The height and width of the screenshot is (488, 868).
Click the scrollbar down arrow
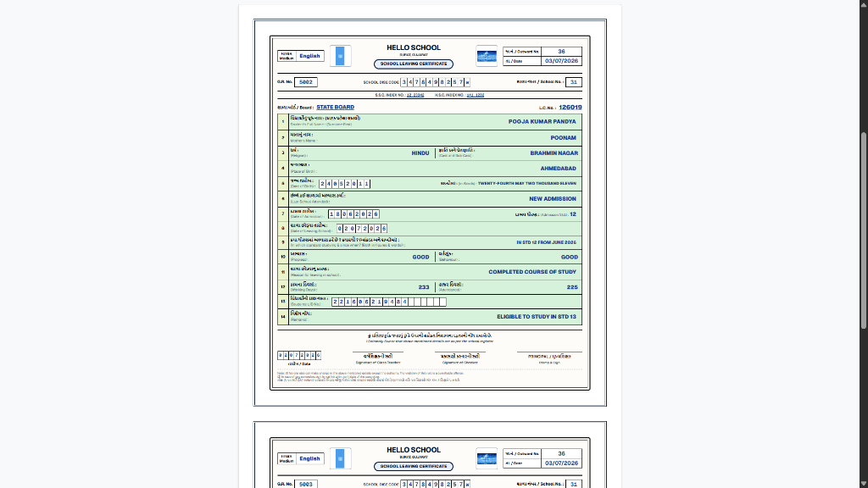[864, 484]
